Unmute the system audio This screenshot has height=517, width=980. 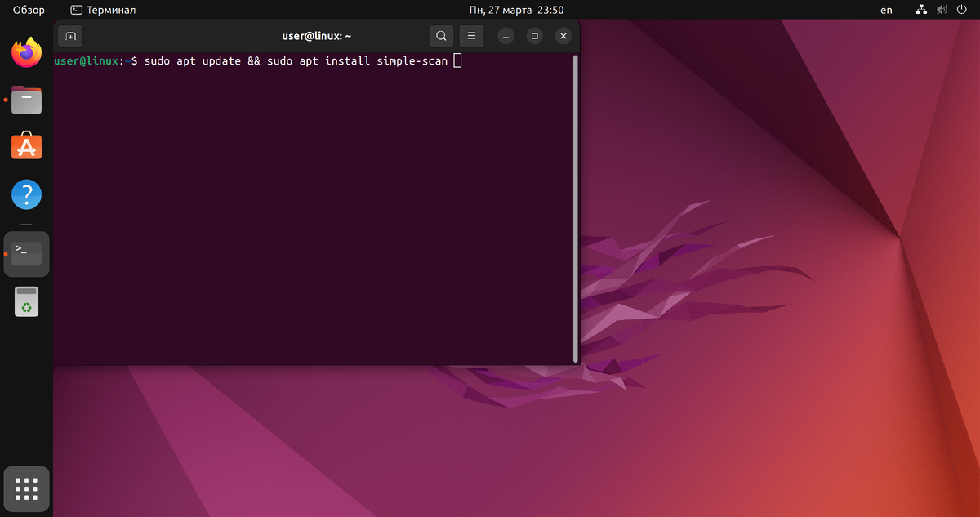(x=941, y=10)
